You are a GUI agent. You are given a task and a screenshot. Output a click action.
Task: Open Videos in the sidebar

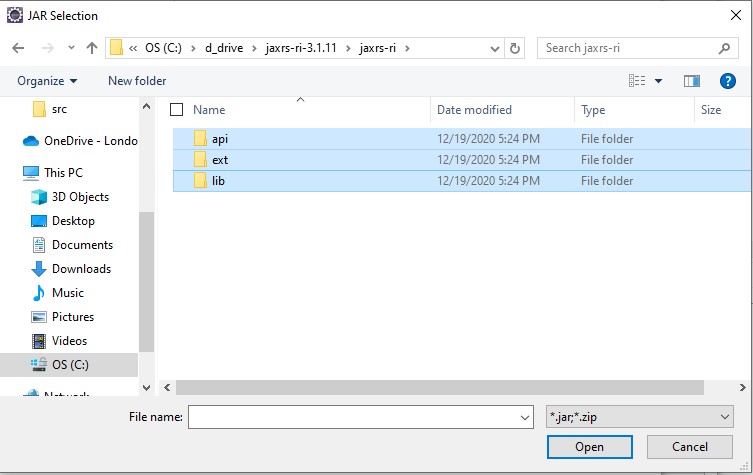click(x=59, y=341)
